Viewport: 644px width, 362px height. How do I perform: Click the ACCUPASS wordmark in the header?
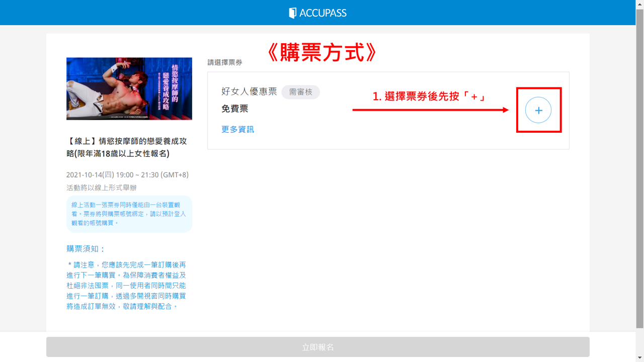[x=323, y=13]
